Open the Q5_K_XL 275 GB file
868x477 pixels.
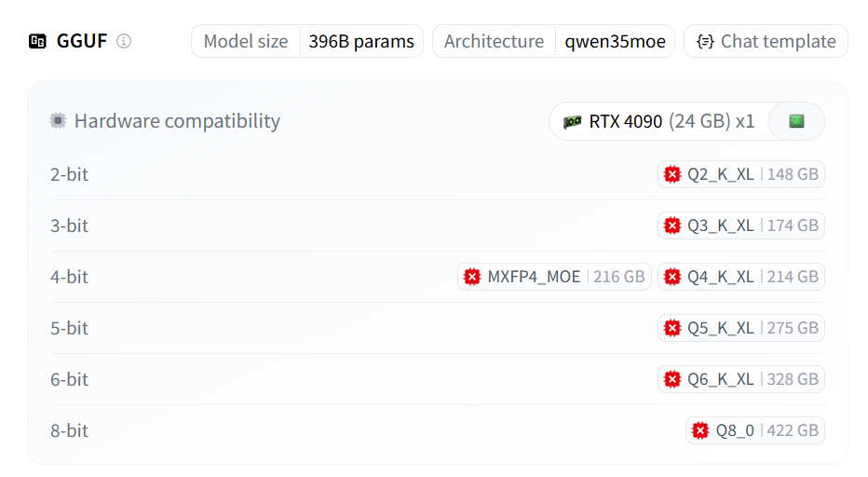(x=741, y=328)
